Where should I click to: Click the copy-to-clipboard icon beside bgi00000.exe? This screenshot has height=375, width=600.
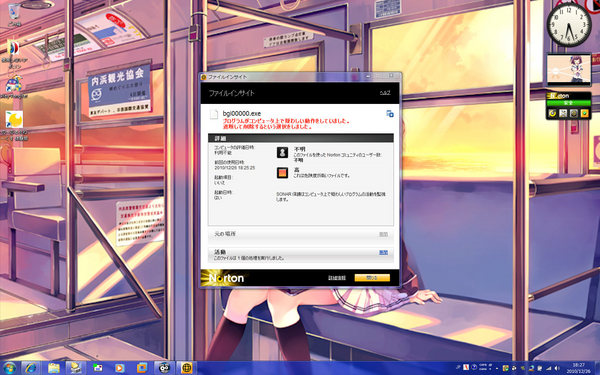(390, 114)
